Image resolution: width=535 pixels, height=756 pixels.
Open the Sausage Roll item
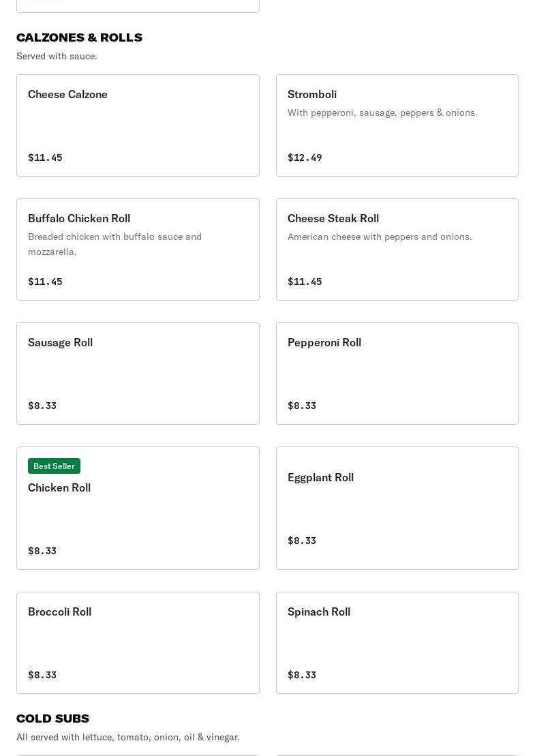point(138,374)
